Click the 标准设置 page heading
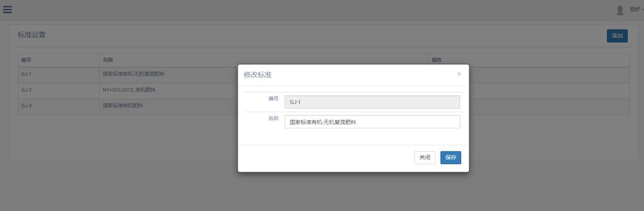Screen dimensions: 644x211 click(31, 35)
